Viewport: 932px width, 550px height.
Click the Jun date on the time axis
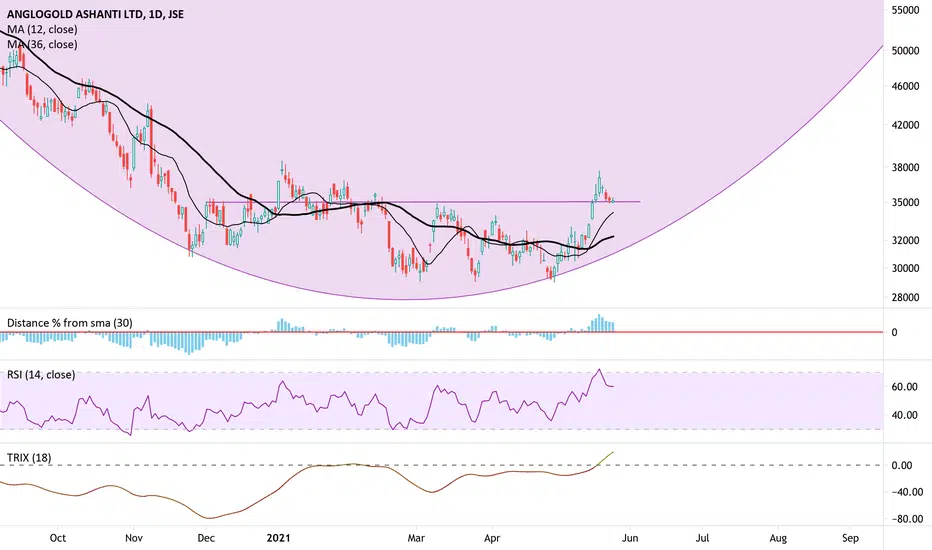[630, 538]
